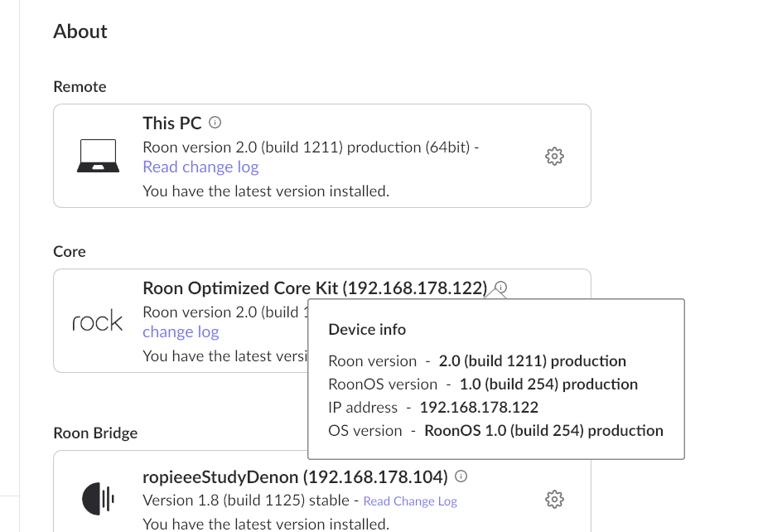
Task: Click the laptop icon for This PC
Action: pyautogui.click(x=97, y=154)
